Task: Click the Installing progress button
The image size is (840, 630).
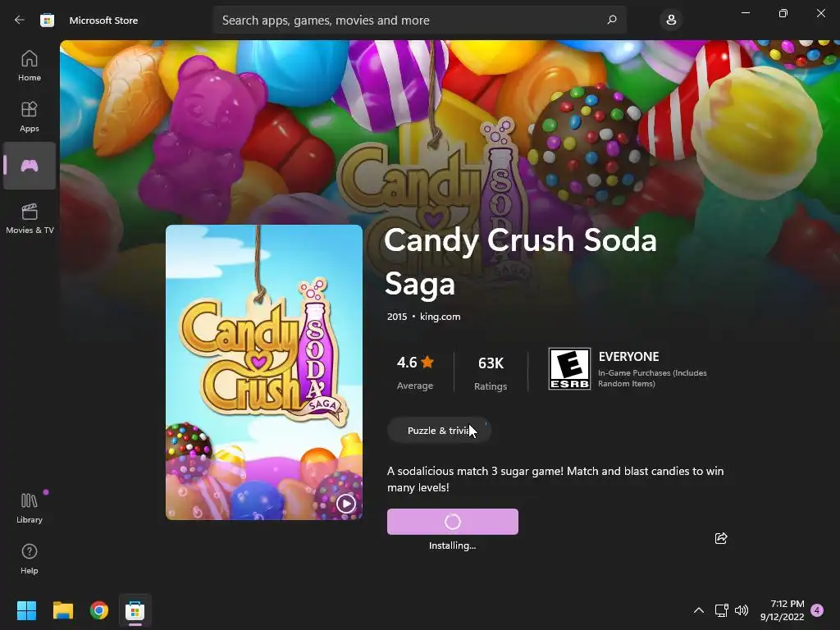Action: (x=453, y=521)
